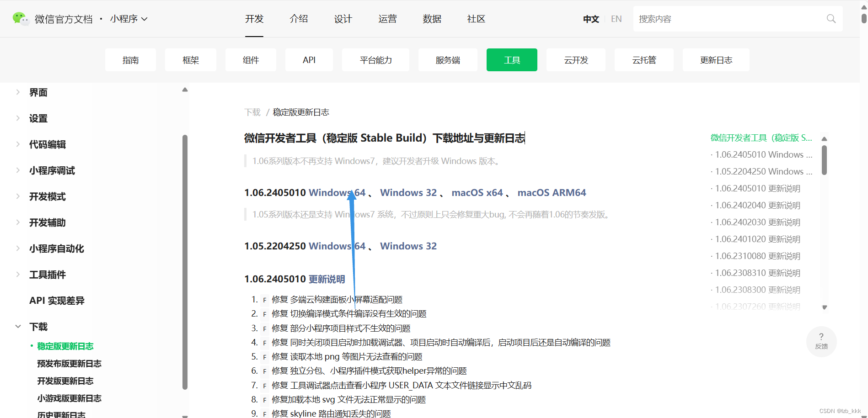Select the 平台能力 tab
This screenshot has width=868, height=418.
click(x=375, y=60)
